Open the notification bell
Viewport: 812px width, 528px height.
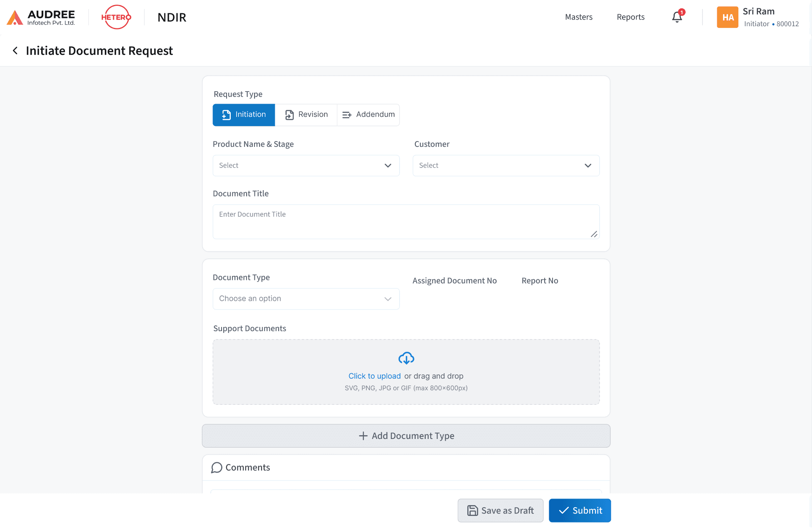pyautogui.click(x=677, y=17)
